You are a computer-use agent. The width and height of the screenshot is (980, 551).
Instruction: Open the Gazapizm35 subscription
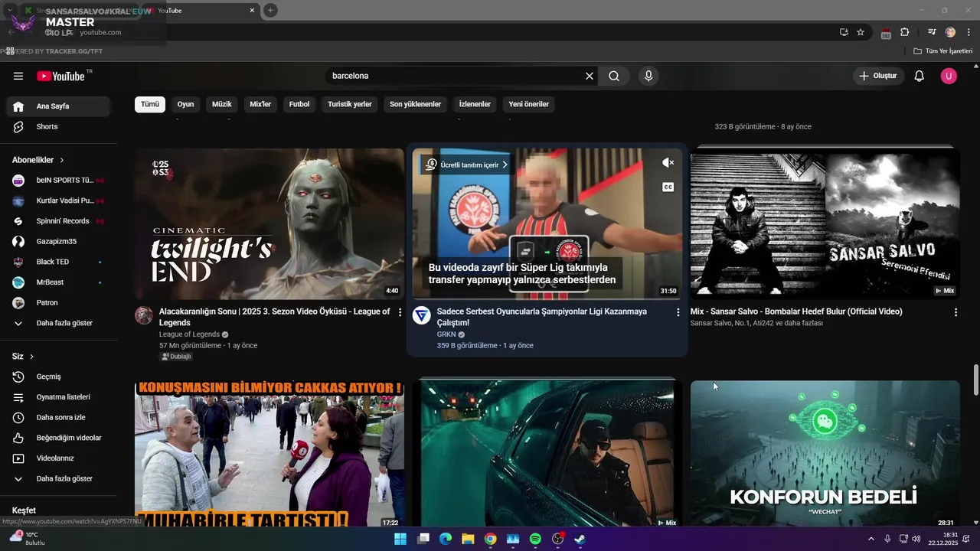tap(58, 241)
